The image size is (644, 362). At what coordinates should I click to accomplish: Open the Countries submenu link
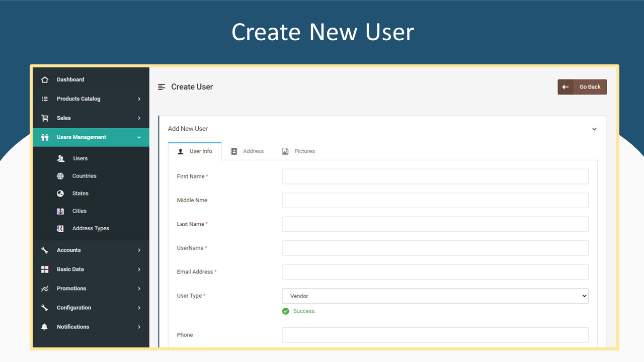pos(91,176)
